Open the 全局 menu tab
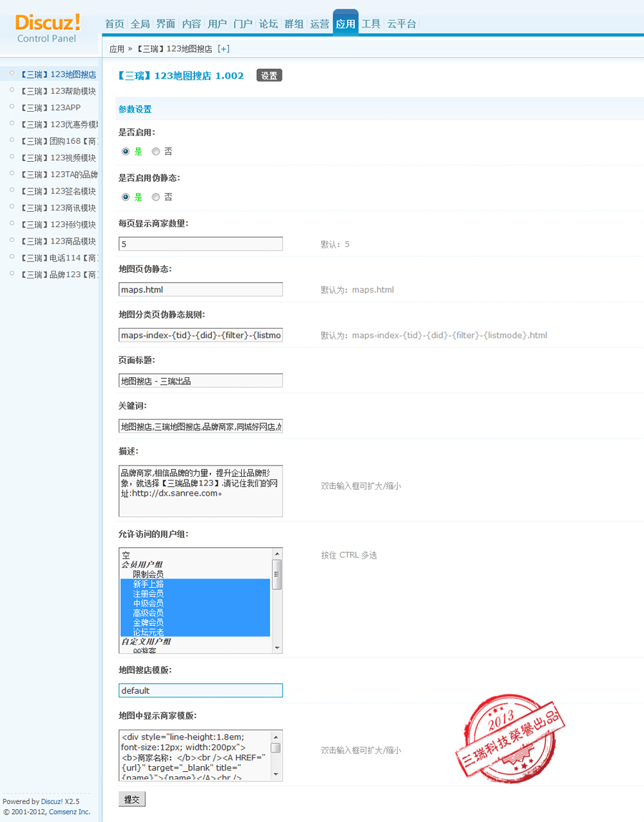 click(140, 24)
